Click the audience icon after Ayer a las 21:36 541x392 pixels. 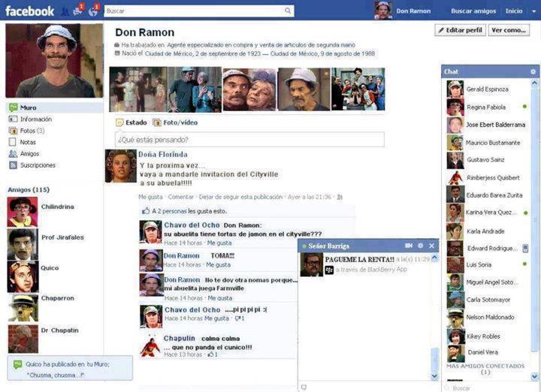pos(340,198)
